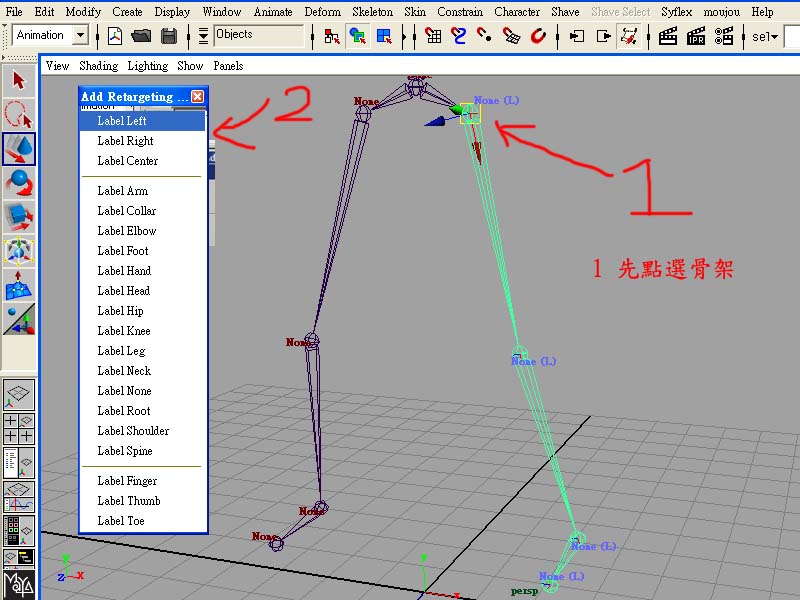800x600 pixels.
Task: Select the Show Manipulator tool
Action: [x=19, y=319]
